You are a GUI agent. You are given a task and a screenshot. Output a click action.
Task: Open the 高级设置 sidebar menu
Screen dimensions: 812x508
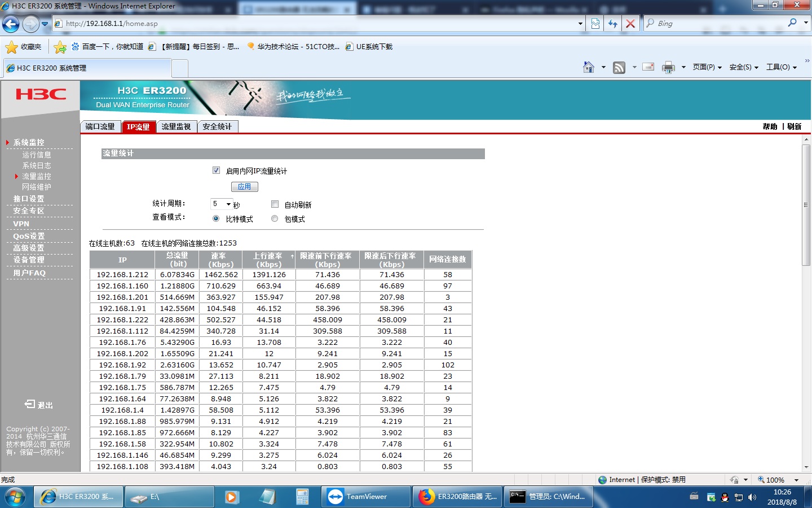click(x=29, y=248)
